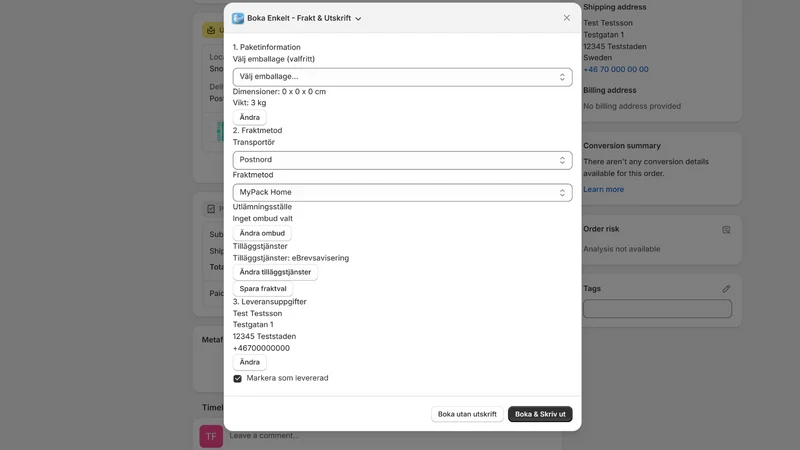The height and width of the screenshot is (450, 800).
Task: Open the Välj emballage dropdown
Action: click(x=402, y=77)
